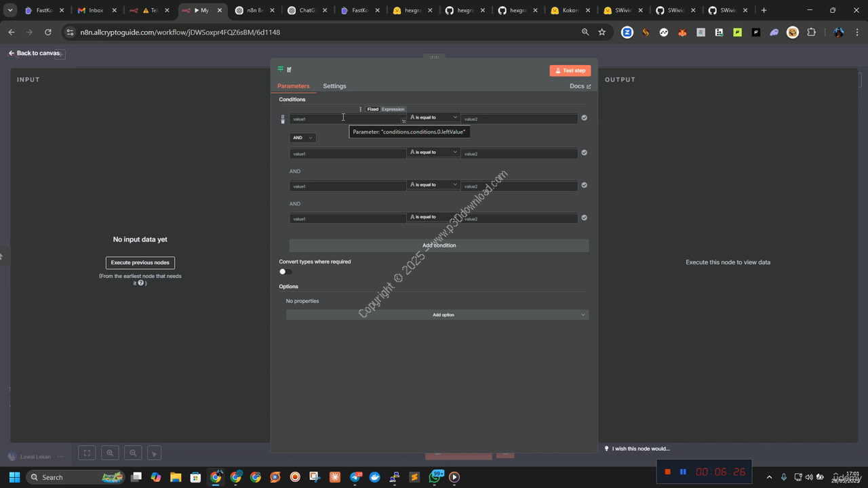This screenshot has width=868, height=488.
Task: Click the Add condition button
Action: click(439, 245)
